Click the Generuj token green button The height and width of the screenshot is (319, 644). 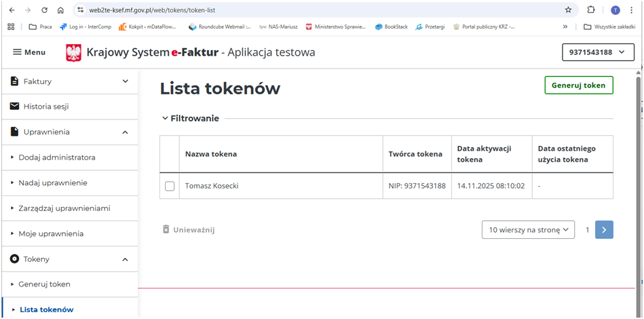click(578, 85)
